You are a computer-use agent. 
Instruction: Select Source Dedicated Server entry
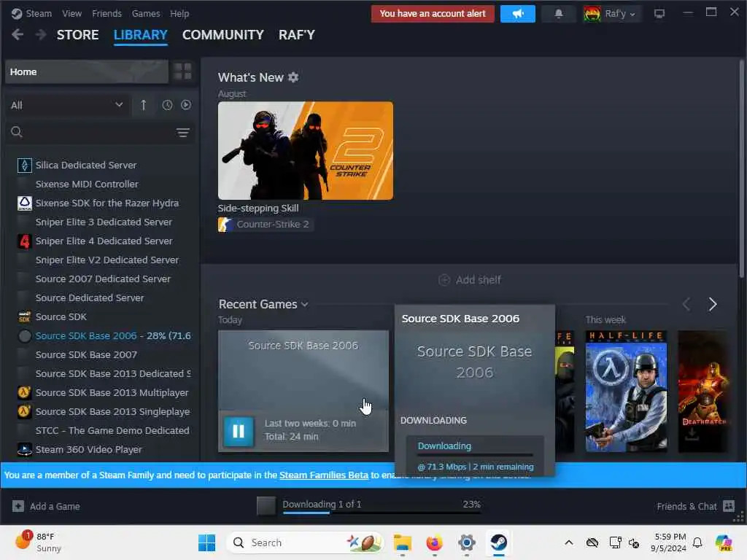click(90, 298)
